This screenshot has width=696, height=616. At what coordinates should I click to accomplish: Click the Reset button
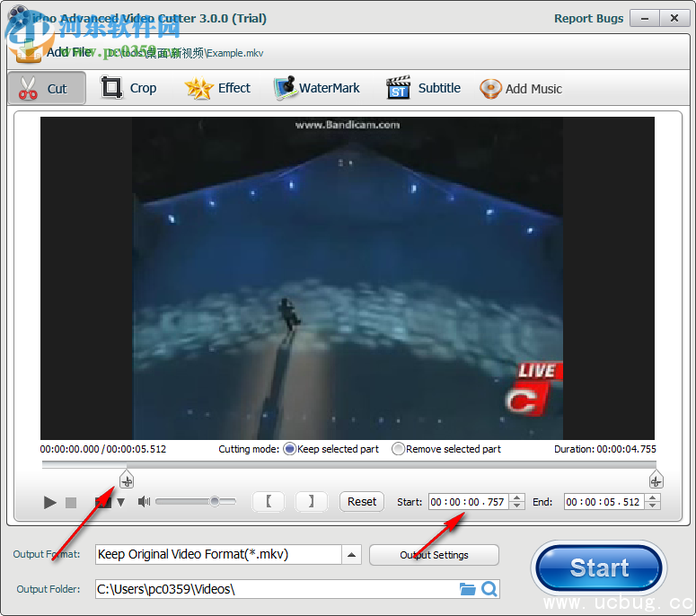(362, 502)
